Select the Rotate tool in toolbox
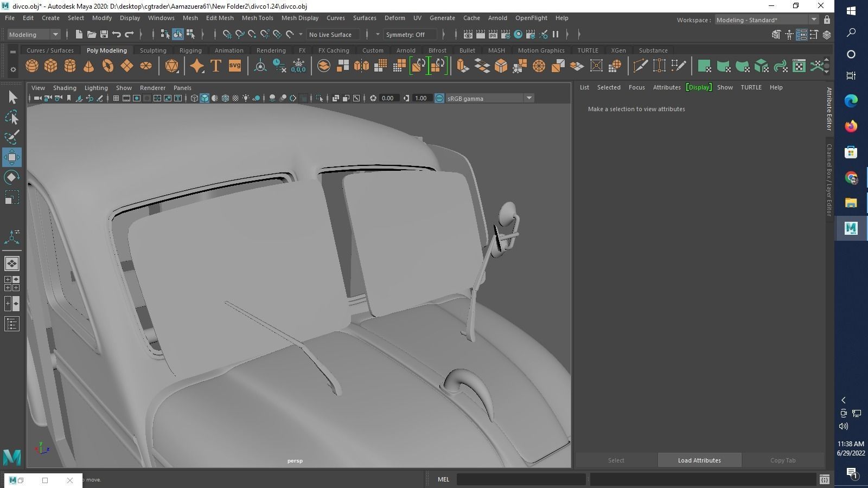Viewport: 868px width, 488px height. [x=11, y=177]
